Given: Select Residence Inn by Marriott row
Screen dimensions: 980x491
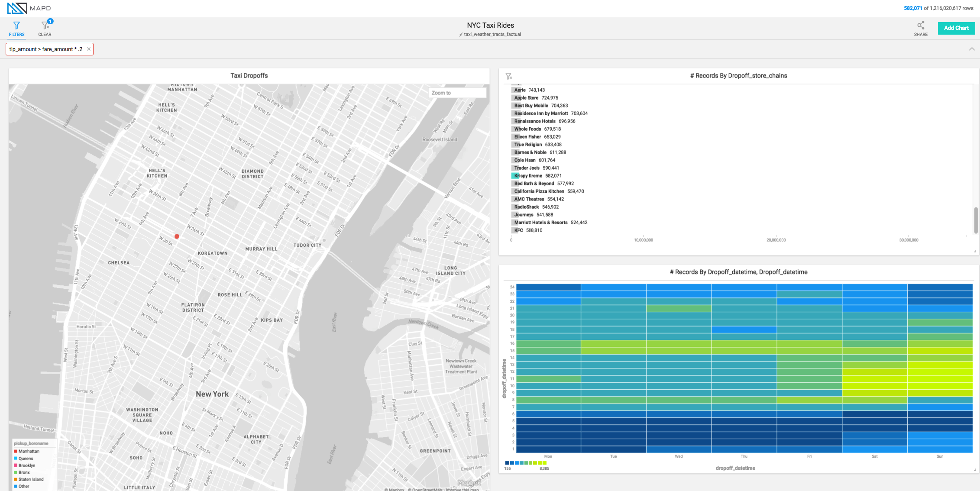Looking at the screenshot, I should (550, 113).
